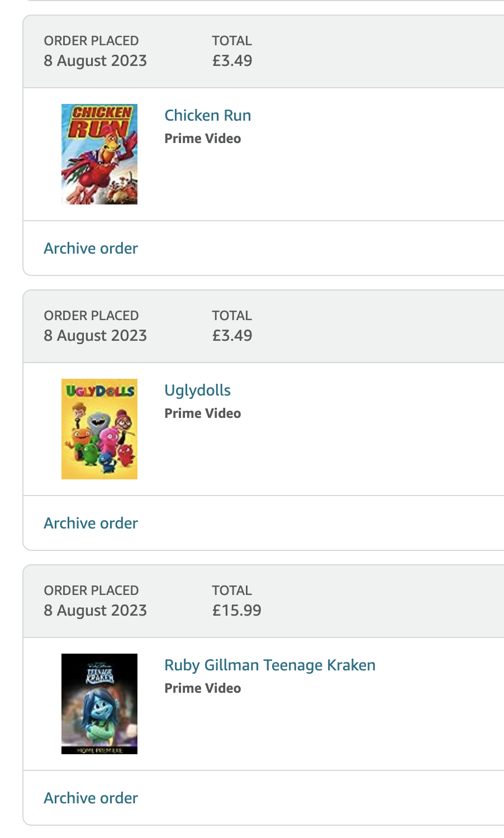Open Ruby Gillman Teenage Kraken title link
Image resolution: width=504 pixels, height=838 pixels.
[x=270, y=665]
